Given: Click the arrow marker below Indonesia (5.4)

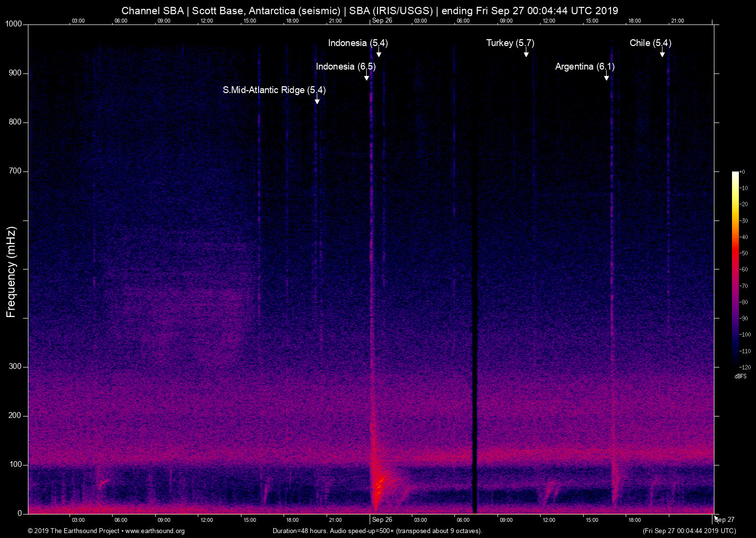Looking at the screenshot, I should [x=378, y=53].
